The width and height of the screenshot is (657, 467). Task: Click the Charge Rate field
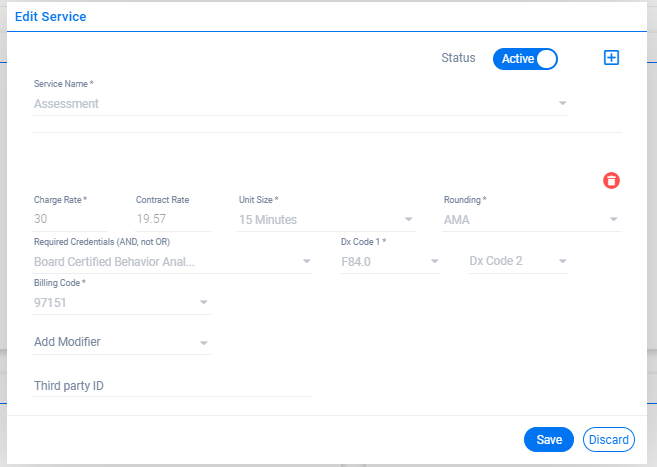point(70,219)
